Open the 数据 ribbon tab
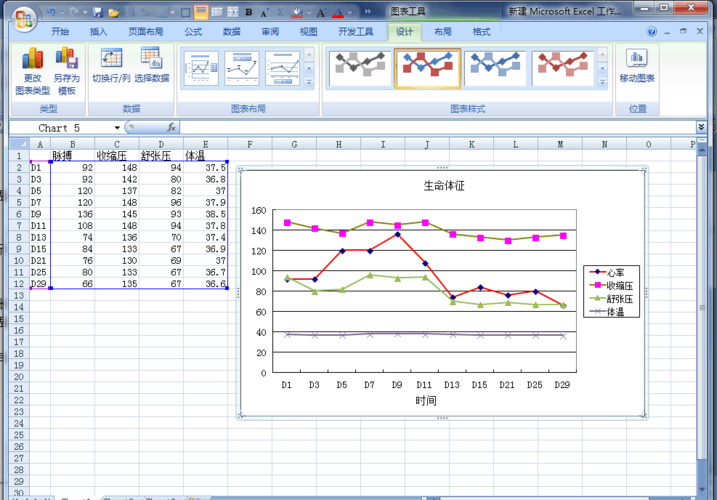The height and width of the screenshot is (500, 717). coord(231,32)
